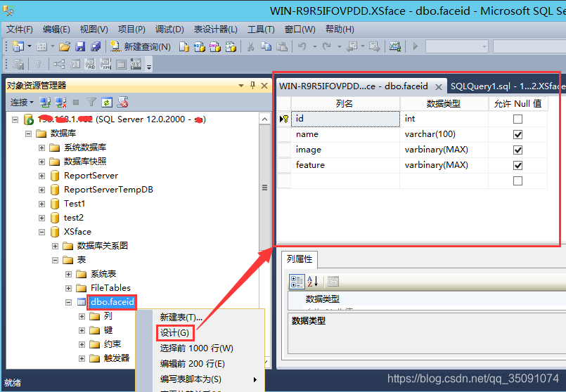
Task: Toggle Allow Null checkbox for id row
Action: 517,119
